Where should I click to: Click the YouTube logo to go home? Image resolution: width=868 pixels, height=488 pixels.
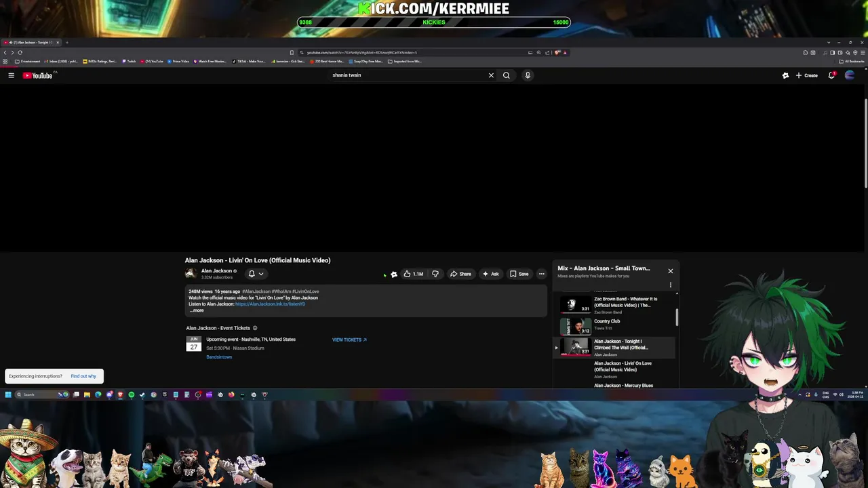click(x=38, y=75)
